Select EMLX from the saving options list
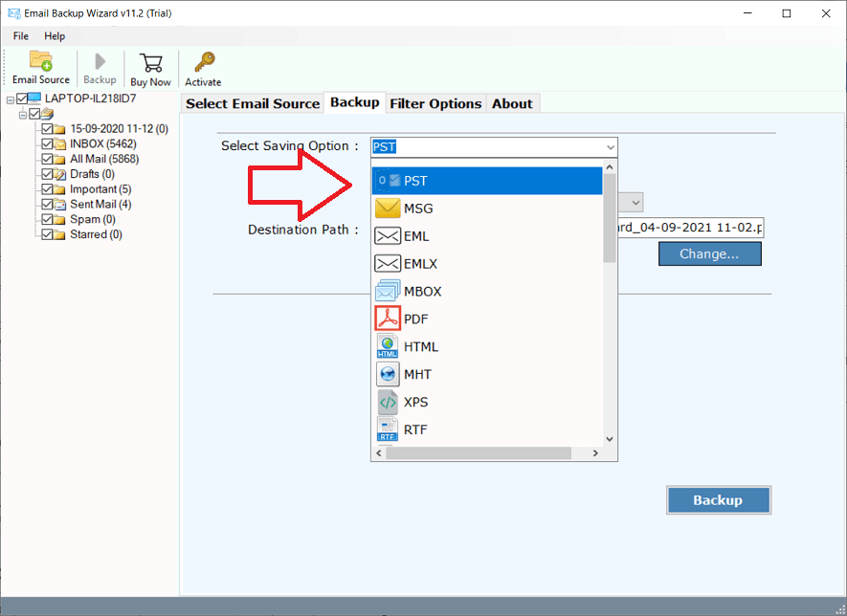 [x=418, y=262]
